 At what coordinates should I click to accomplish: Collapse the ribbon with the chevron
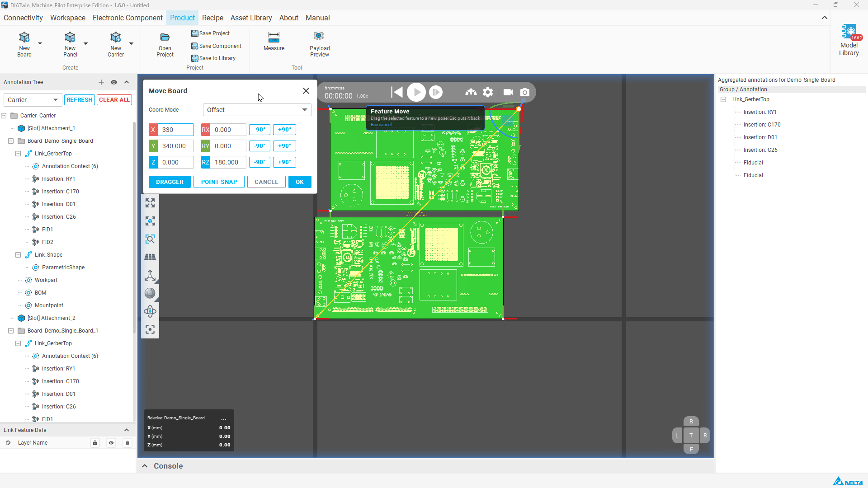click(x=825, y=18)
